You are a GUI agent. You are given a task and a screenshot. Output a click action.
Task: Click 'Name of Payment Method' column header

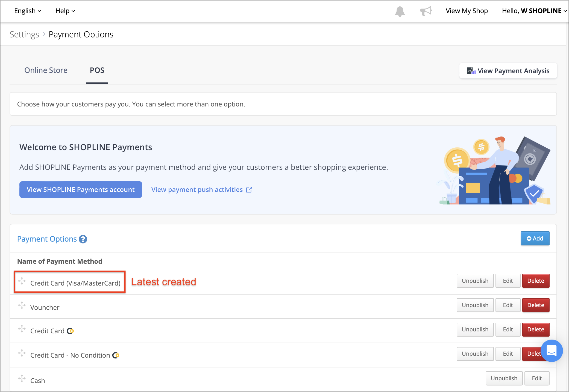(60, 262)
